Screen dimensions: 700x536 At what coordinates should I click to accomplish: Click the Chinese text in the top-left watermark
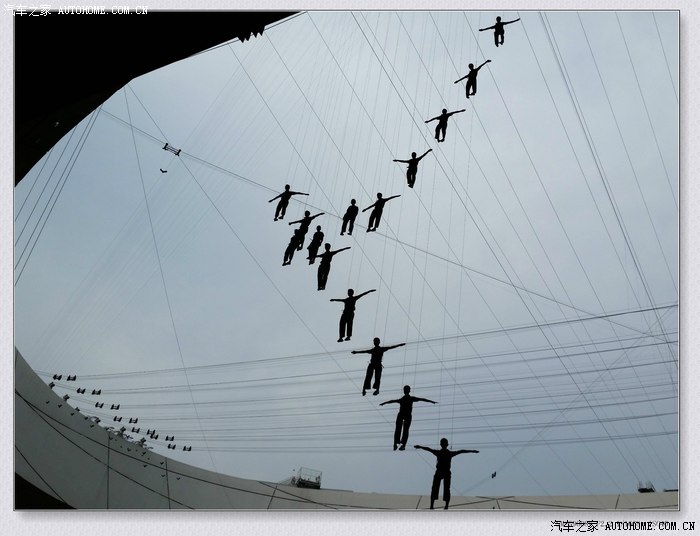click(x=27, y=9)
